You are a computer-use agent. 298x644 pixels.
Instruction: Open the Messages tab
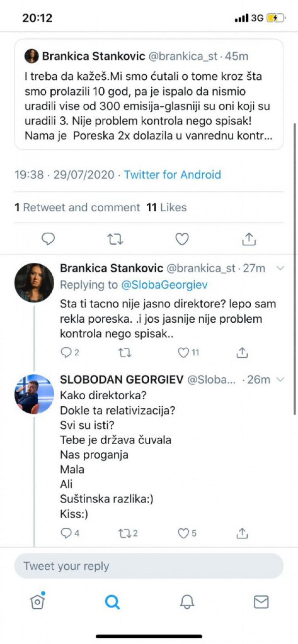pyautogui.click(x=261, y=602)
